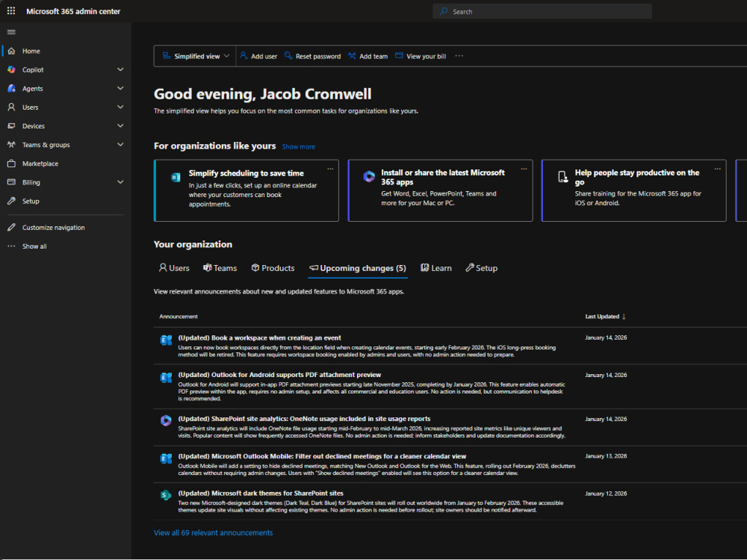Viewport: 747px width, 560px height.
Task: Click the Marketplace bag icon
Action: (11, 164)
